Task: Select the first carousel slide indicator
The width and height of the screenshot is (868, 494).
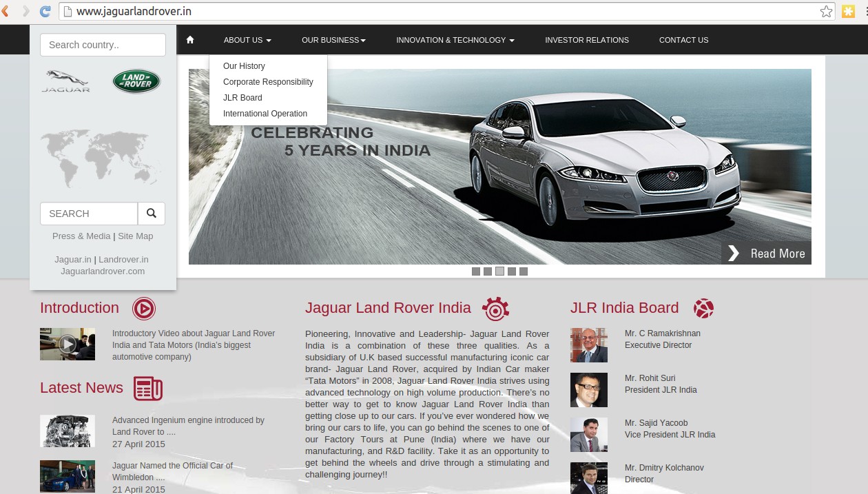Action: tap(476, 271)
